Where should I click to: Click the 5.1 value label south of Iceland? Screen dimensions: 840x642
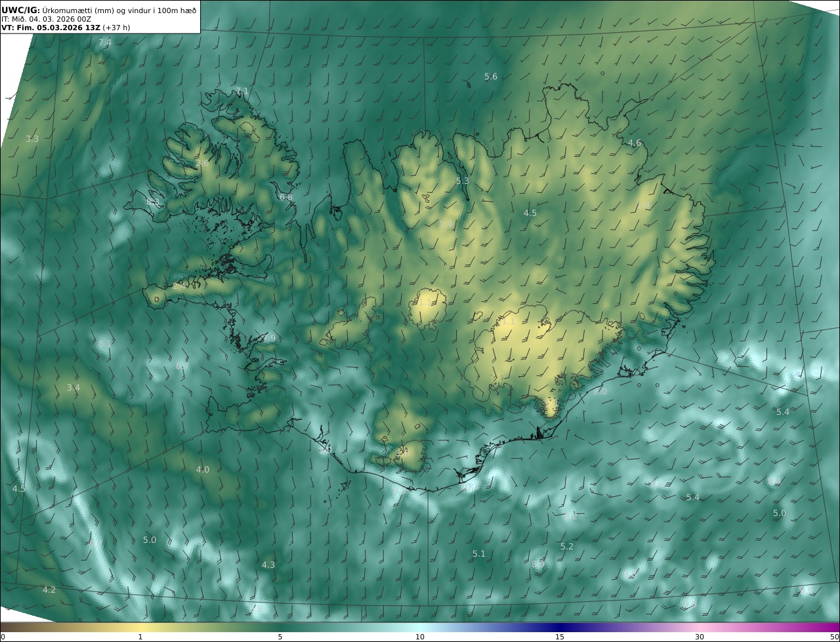click(479, 553)
